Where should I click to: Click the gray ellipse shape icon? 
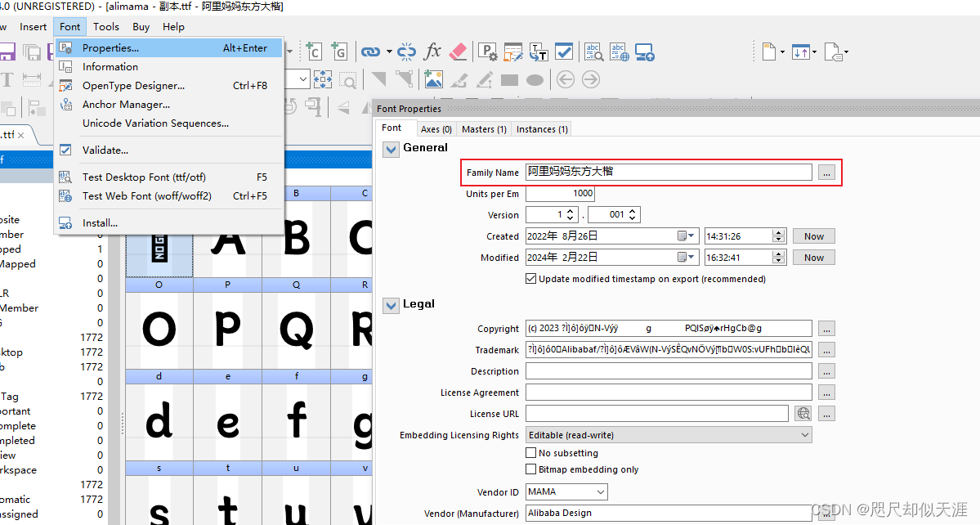click(535, 80)
